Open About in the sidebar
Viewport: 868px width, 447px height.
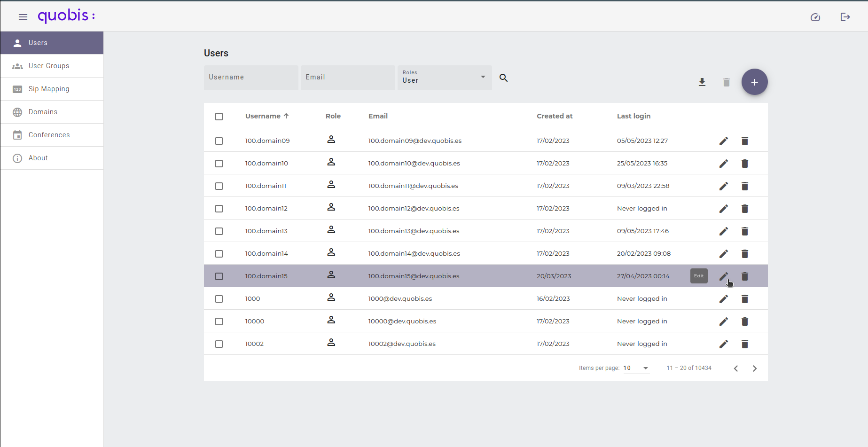click(x=52, y=158)
